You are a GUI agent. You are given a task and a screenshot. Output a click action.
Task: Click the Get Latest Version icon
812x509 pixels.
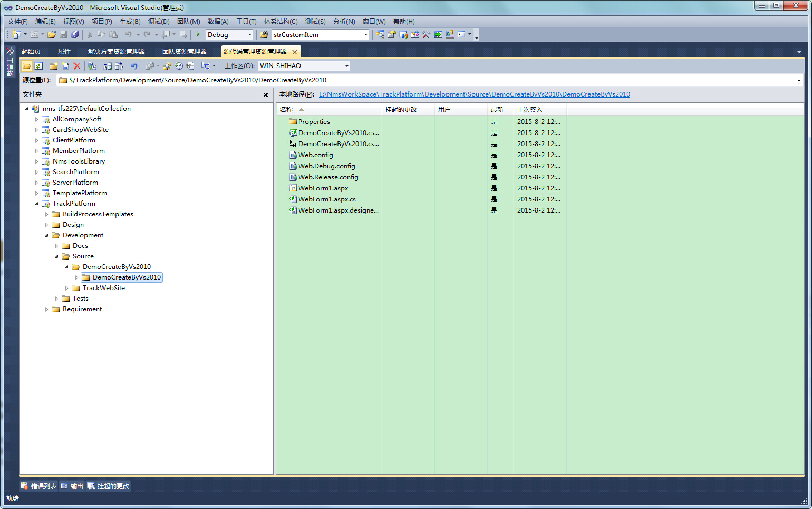click(92, 66)
